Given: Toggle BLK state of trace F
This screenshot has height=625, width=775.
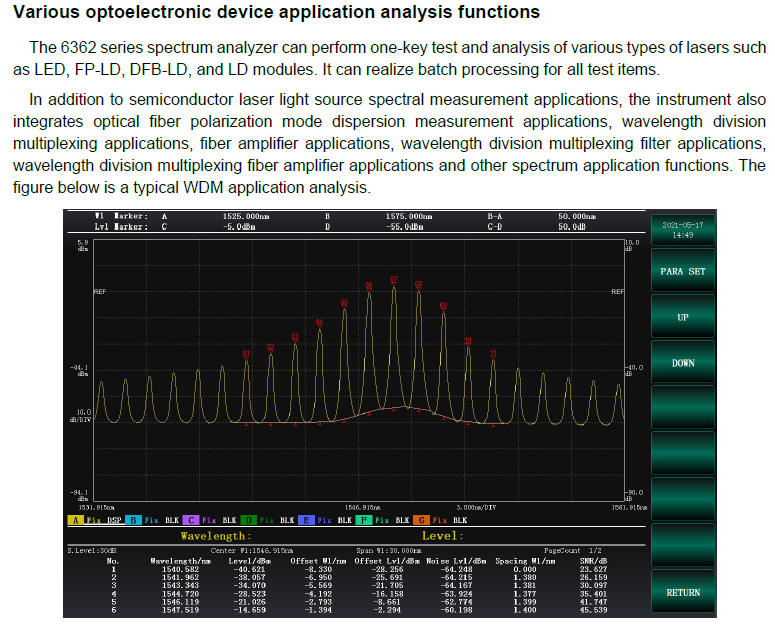Looking at the screenshot, I should point(402,520).
